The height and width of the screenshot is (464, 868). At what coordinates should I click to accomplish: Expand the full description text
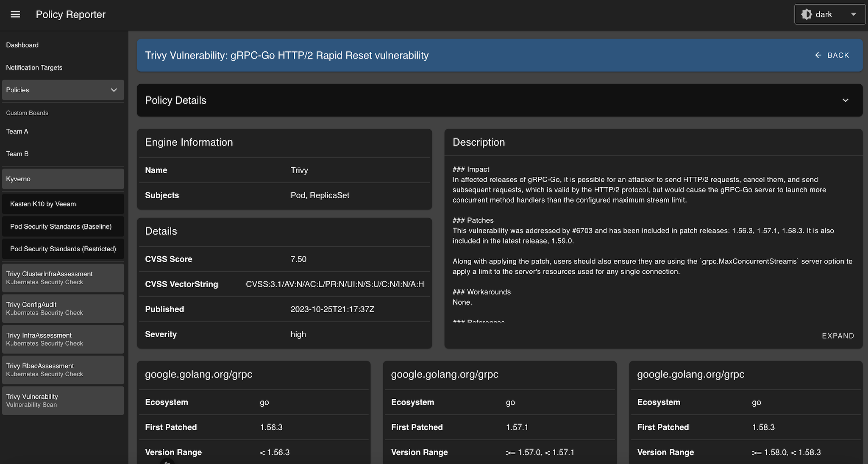tap(837, 336)
